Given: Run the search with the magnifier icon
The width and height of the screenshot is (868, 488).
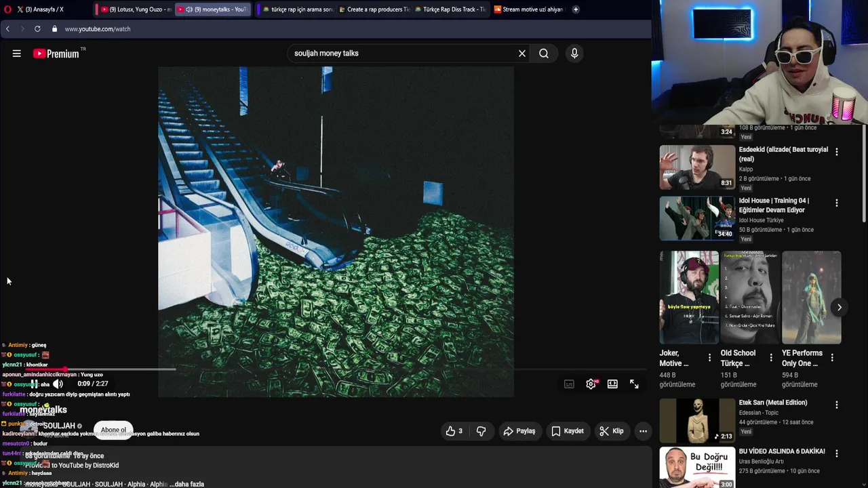Looking at the screenshot, I should click(x=544, y=54).
